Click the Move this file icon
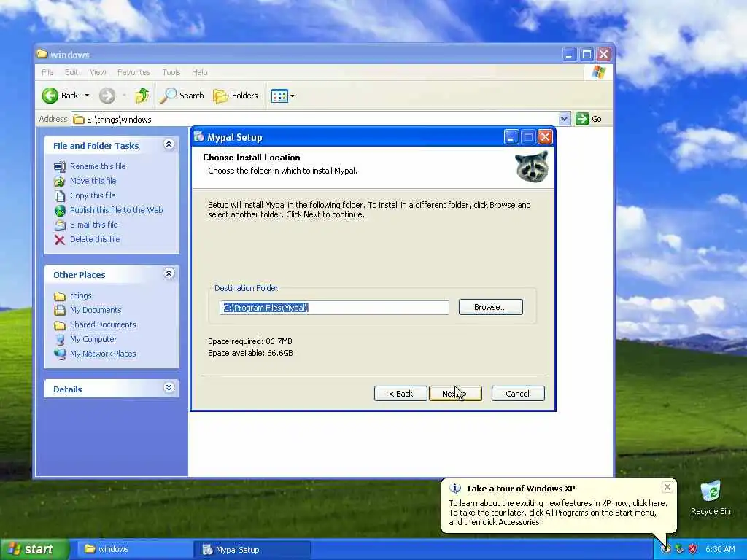Viewport: 747px width, 560px height. pos(60,181)
